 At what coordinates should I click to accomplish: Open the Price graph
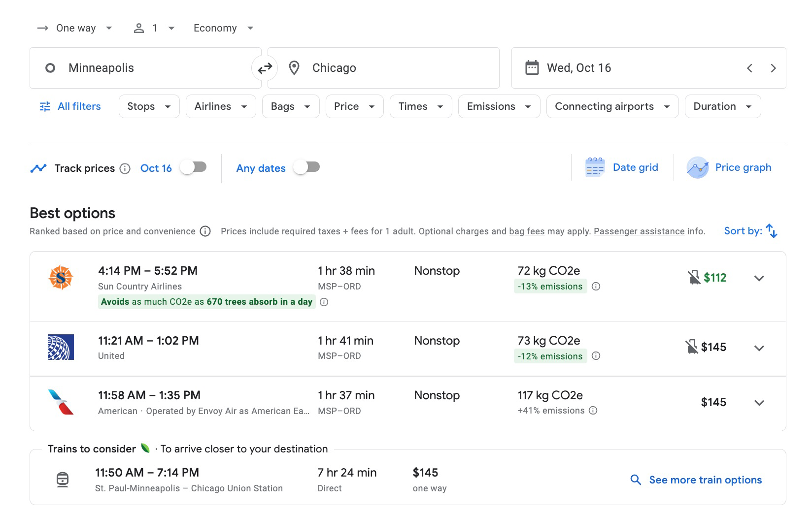(x=729, y=167)
